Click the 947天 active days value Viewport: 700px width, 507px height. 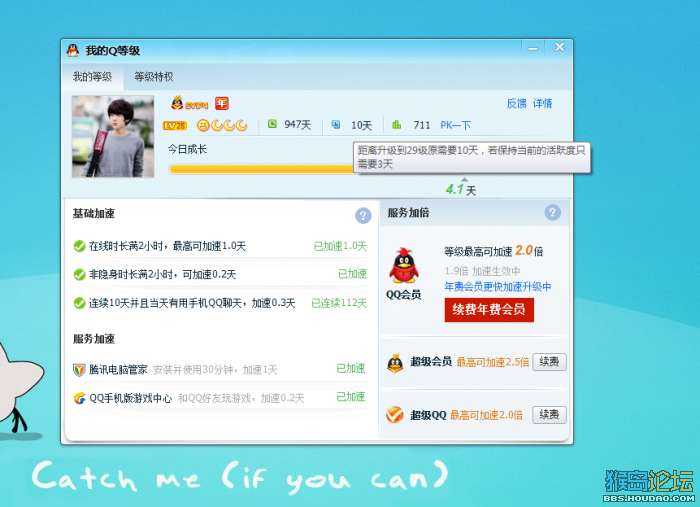coord(297,125)
